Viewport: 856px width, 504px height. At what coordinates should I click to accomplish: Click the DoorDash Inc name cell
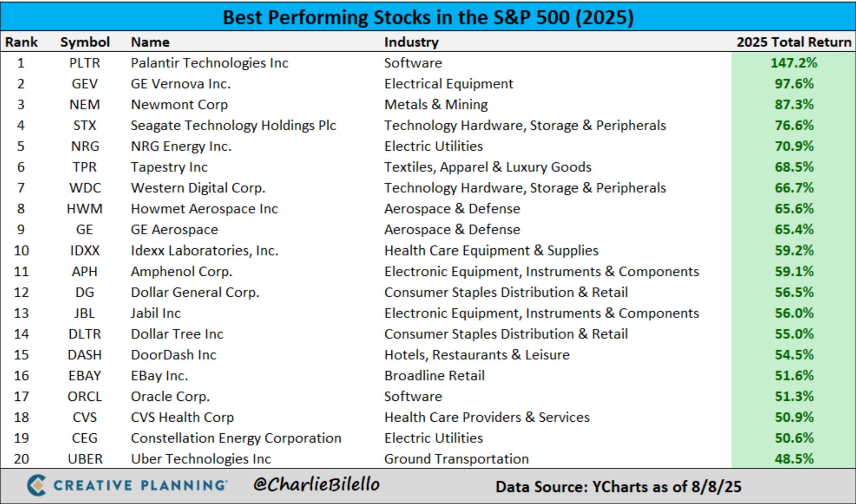coord(173,355)
